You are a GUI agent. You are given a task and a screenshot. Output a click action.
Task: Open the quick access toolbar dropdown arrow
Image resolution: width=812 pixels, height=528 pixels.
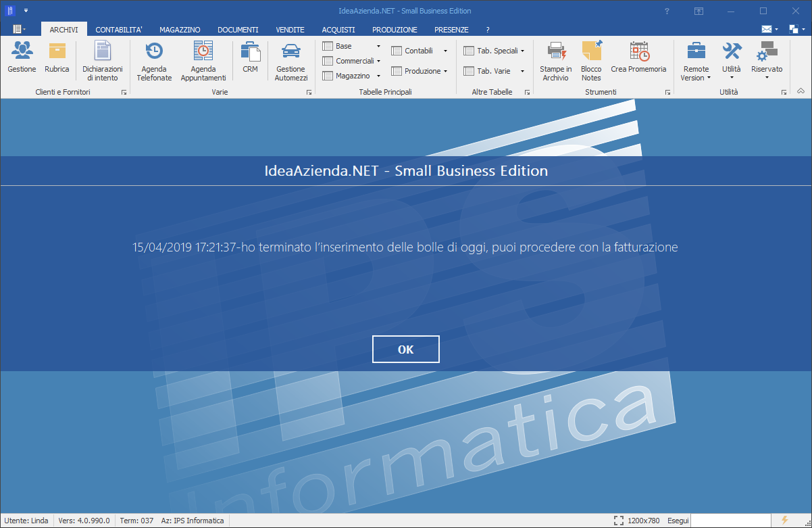tap(26, 11)
